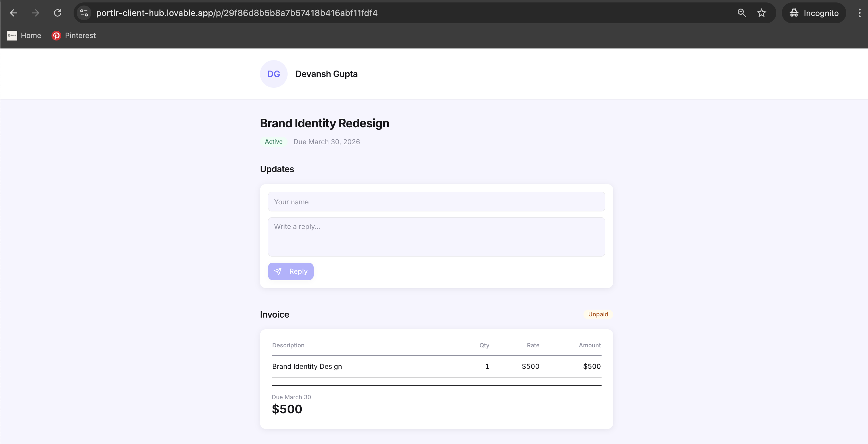Click the Write a reply text area
Viewport: 868px width, 444px height.
coord(436,237)
